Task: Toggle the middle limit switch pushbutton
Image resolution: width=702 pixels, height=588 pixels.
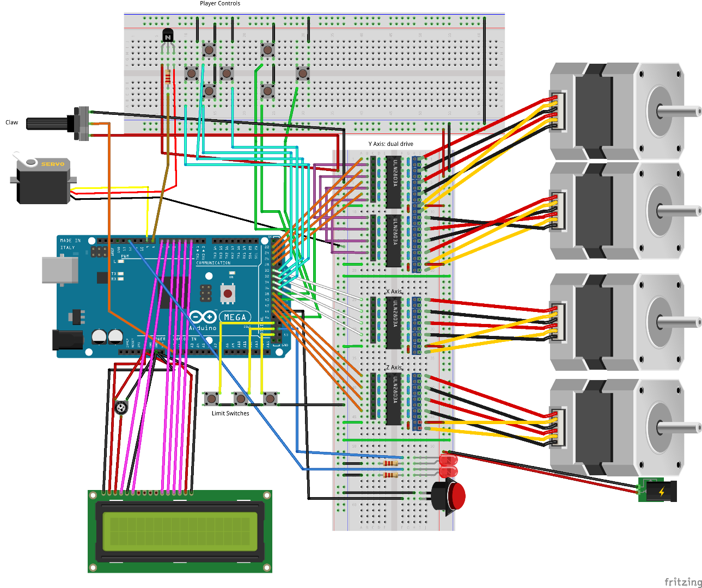Action: point(241,399)
